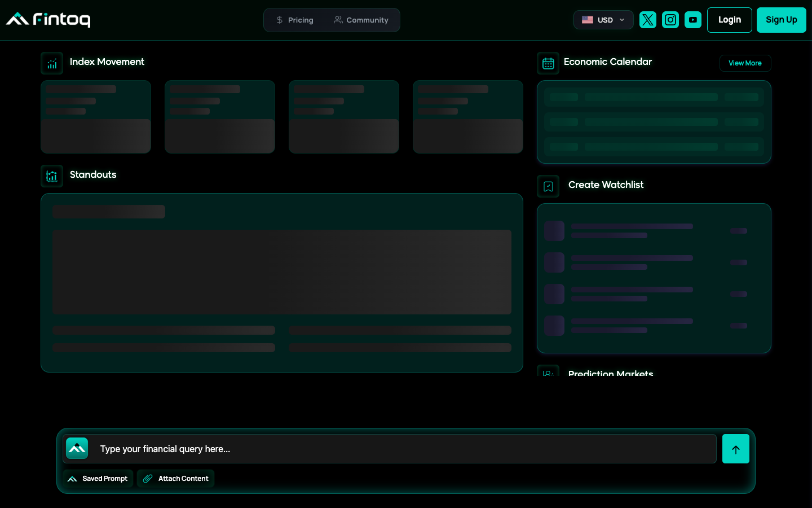Open the Instagram social icon
The image size is (812, 508).
tap(670, 20)
